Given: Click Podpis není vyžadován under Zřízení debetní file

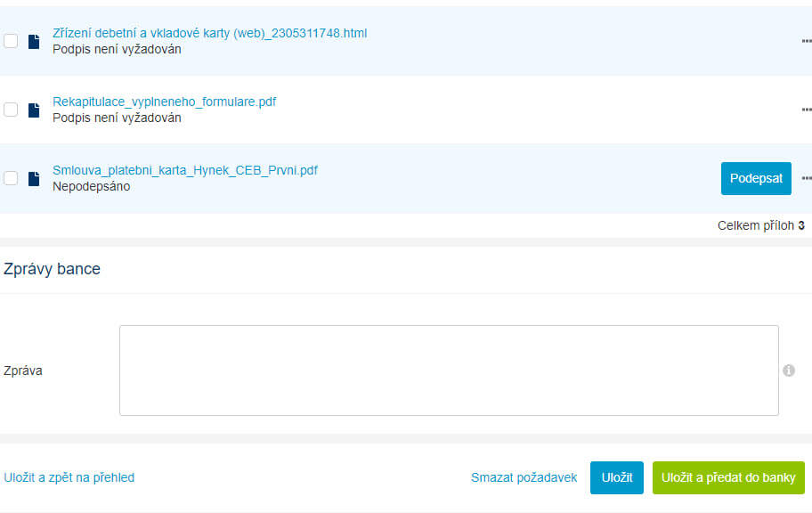Looking at the screenshot, I should [117, 49].
